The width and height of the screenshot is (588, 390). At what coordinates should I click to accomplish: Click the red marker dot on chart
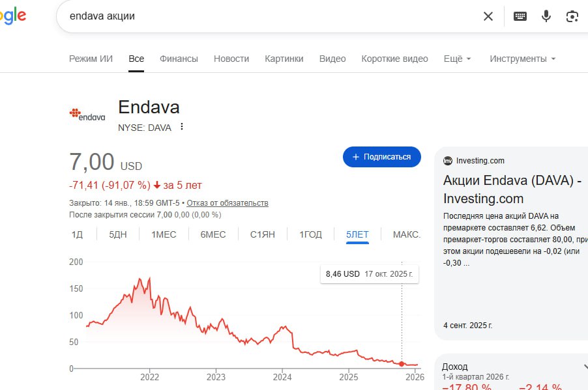point(402,364)
